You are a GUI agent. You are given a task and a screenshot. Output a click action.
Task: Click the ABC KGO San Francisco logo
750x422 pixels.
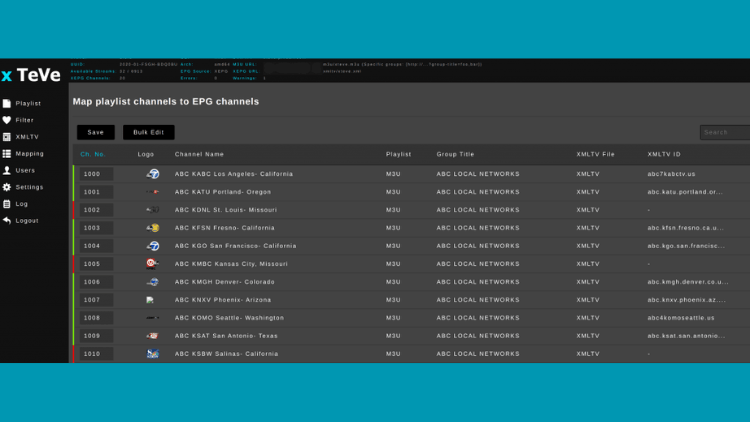click(153, 246)
